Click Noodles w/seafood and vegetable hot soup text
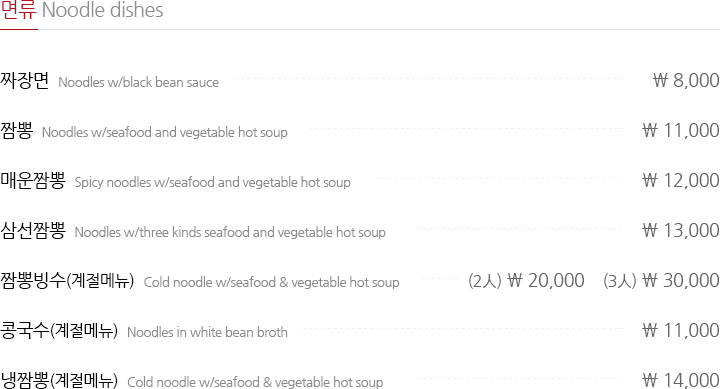The height and width of the screenshot is (389, 720). (x=165, y=132)
